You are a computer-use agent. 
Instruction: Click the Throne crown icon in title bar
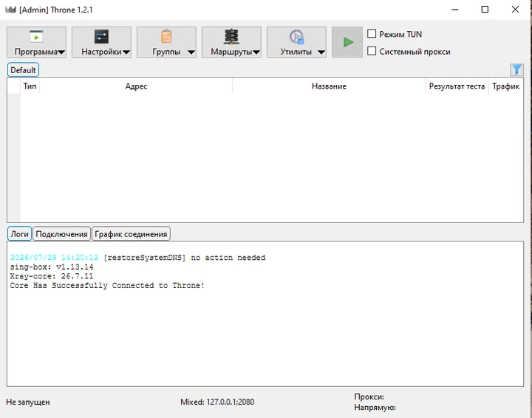[10, 10]
